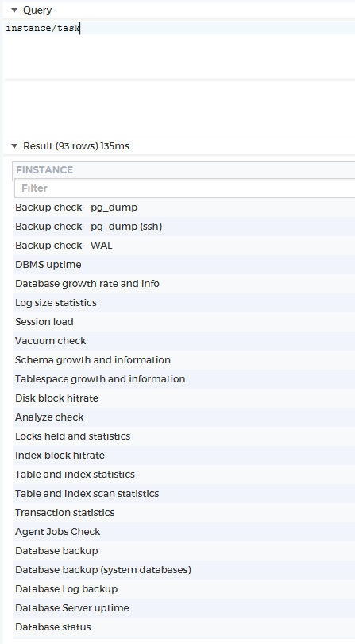Viewport: 355px width, 644px height.
Task: Select row DBMS uptime
Action: pos(184,265)
